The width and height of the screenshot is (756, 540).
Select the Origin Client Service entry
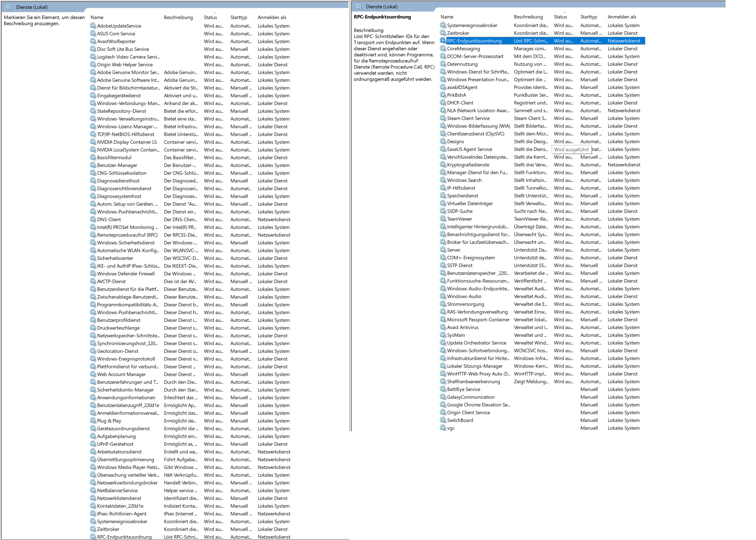[468, 412]
